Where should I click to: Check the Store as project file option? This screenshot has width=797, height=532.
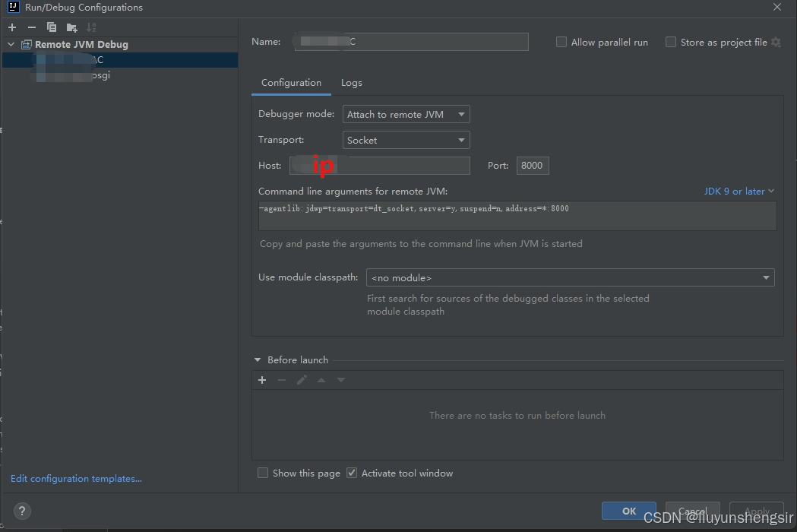(671, 43)
